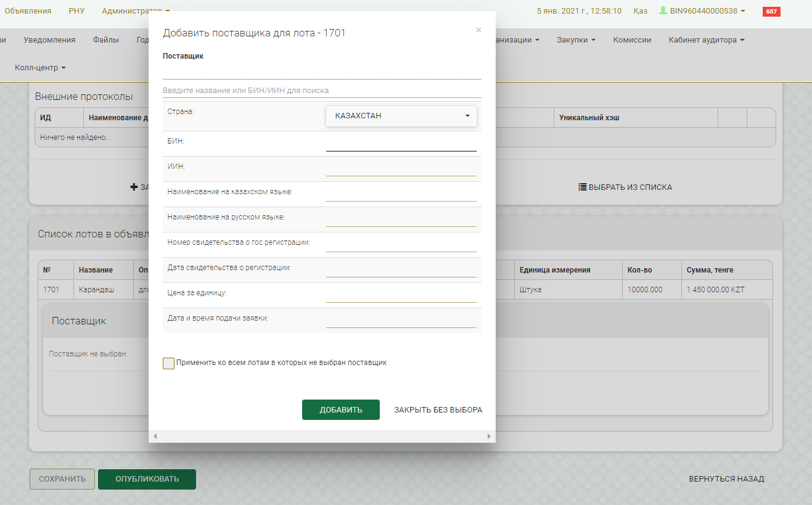Click ЗАКРЫТЬ БЕЗ ВЫБОРА
The width and height of the screenshot is (812, 505).
[438, 410]
